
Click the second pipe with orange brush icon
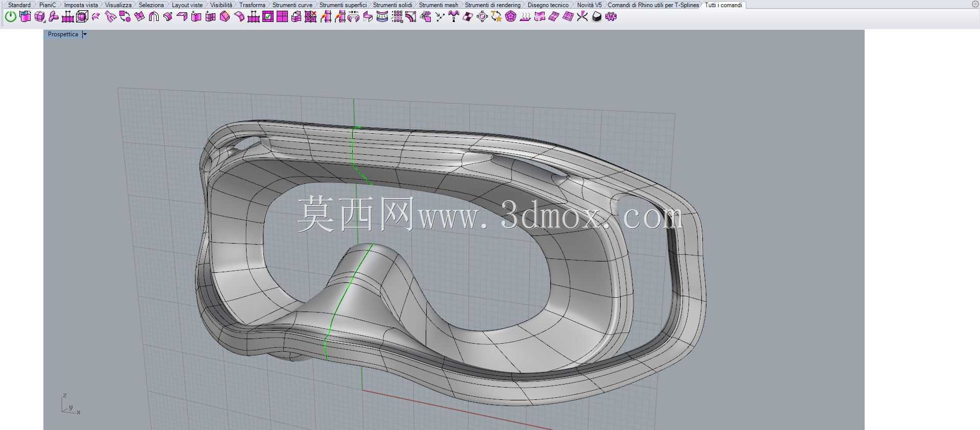[340, 17]
